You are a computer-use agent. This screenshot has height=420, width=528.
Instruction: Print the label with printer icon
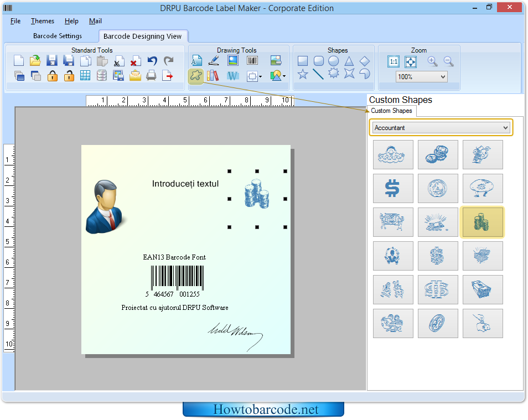tap(151, 75)
